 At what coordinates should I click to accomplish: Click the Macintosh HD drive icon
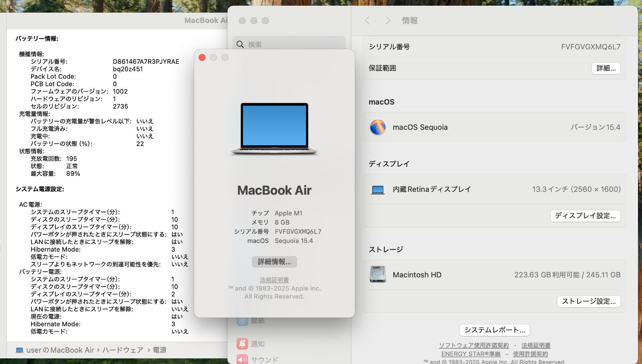point(378,275)
